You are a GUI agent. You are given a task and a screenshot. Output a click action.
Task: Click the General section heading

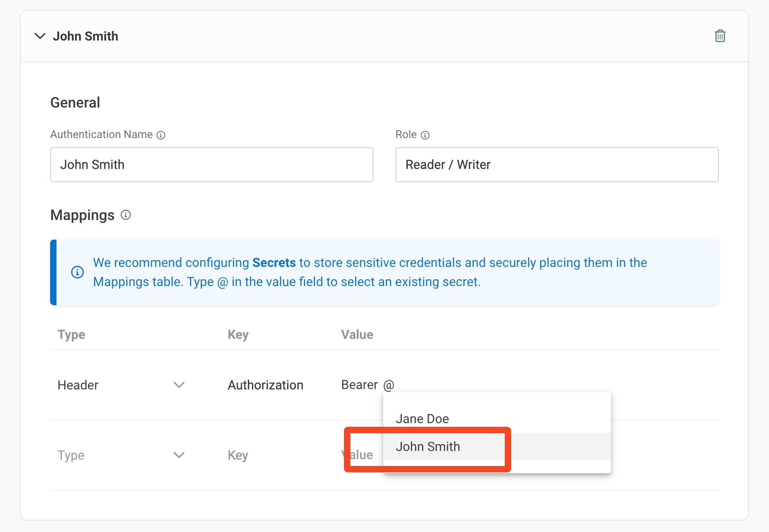pyautogui.click(x=75, y=102)
